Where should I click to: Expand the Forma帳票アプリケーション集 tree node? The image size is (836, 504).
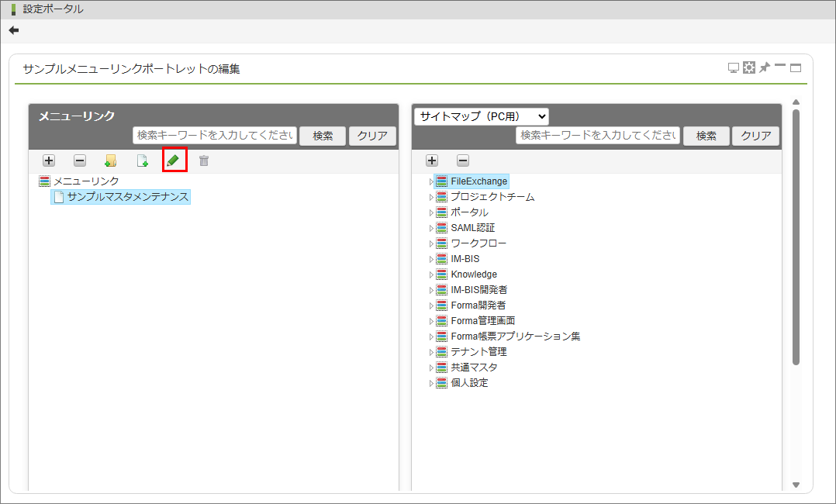(x=431, y=337)
